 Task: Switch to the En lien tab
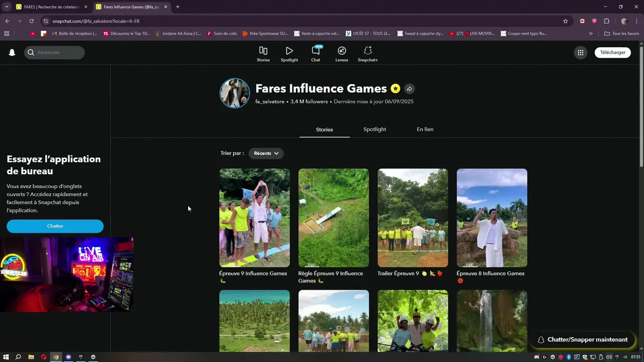click(x=425, y=129)
